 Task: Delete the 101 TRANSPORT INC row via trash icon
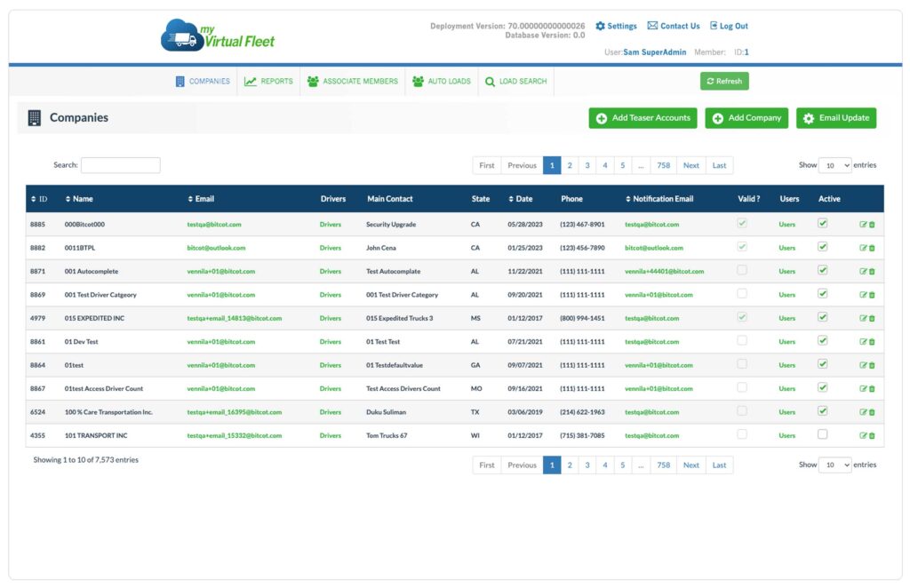coord(872,435)
